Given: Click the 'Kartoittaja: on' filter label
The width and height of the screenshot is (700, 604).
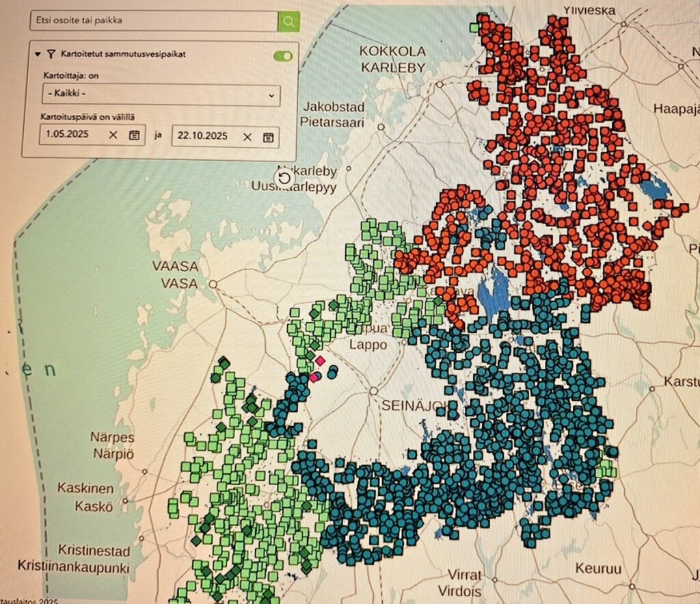Looking at the screenshot, I should coord(71,75).
